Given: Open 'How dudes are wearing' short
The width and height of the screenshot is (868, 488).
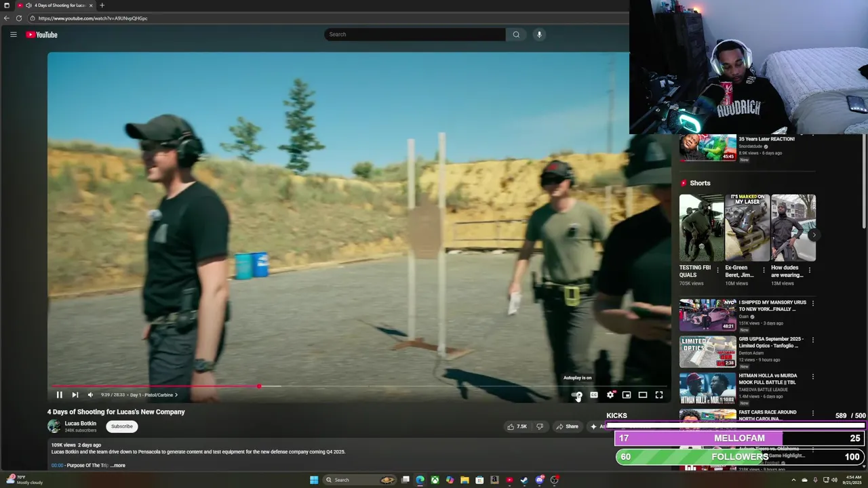Looking at the screenshot, I should [x=793, y=228].
